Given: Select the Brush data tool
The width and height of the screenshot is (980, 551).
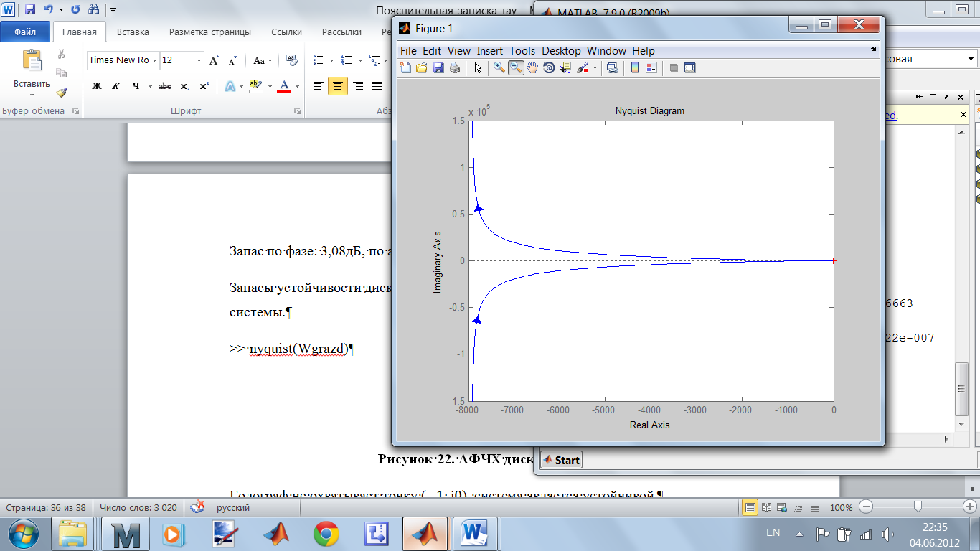Looking at the screenshot, I should click(x=583, y=68).
